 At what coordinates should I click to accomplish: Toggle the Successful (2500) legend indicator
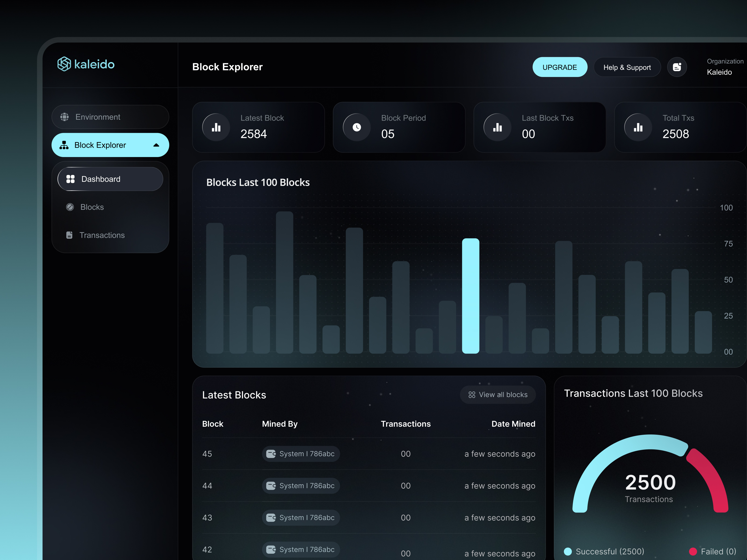click(x=568, y=552)
